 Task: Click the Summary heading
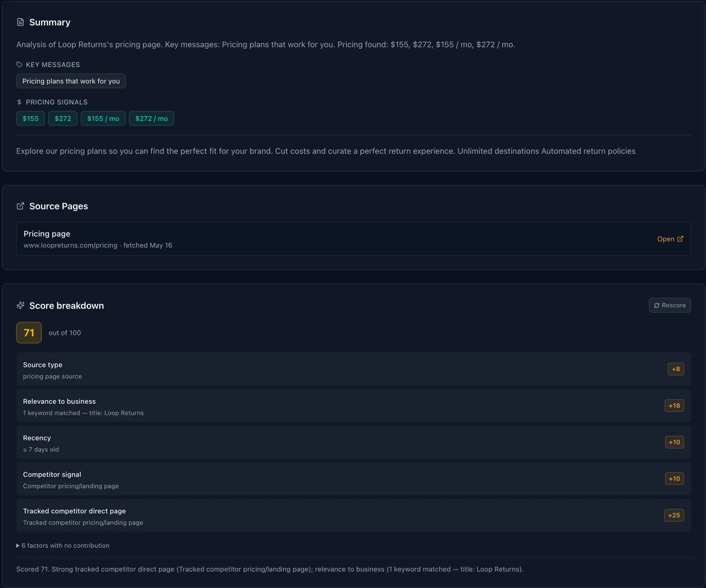coord(50,22)
